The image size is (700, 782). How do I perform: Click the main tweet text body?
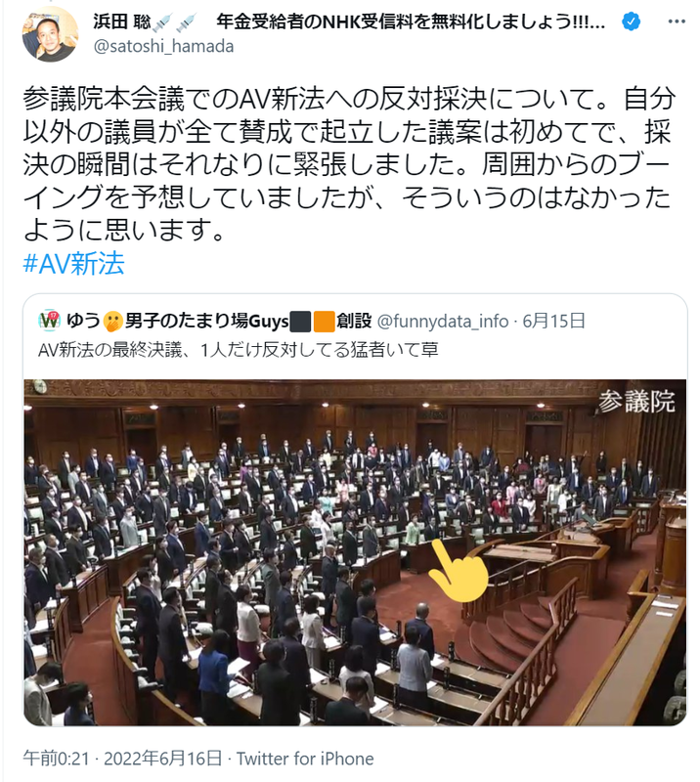[x=349, y=164]
